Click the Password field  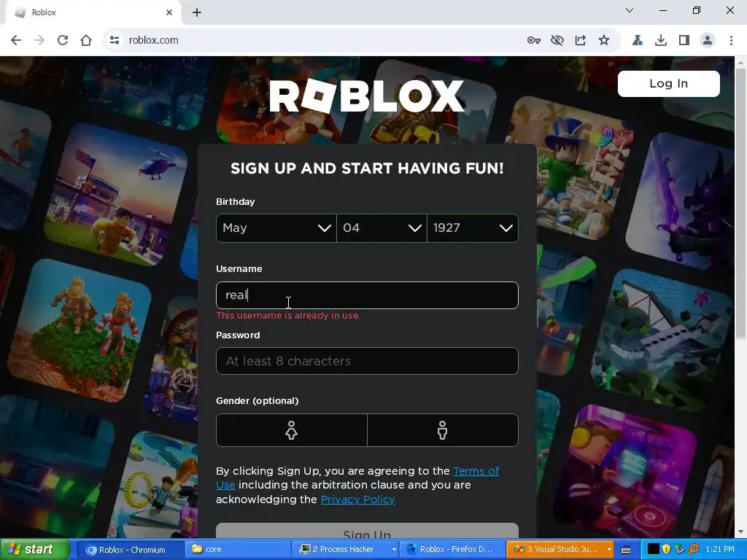point(367,361)
